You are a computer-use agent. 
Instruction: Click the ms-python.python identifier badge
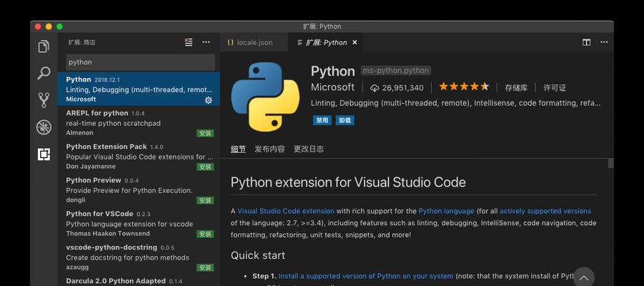click(396, 71)
